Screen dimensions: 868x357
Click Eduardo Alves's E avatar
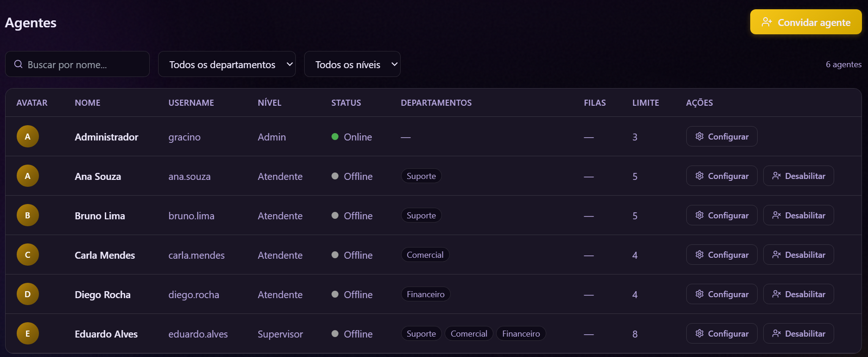point(28,334)
